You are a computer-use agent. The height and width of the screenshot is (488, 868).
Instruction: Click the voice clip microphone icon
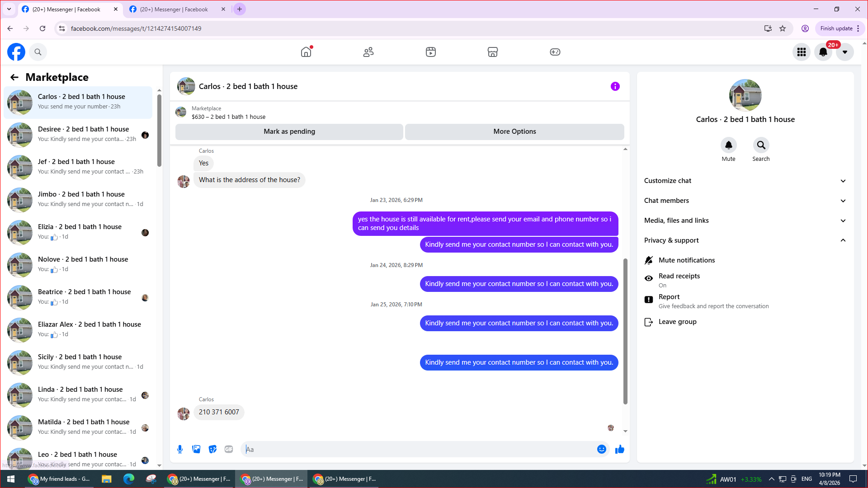click(180, 449)
